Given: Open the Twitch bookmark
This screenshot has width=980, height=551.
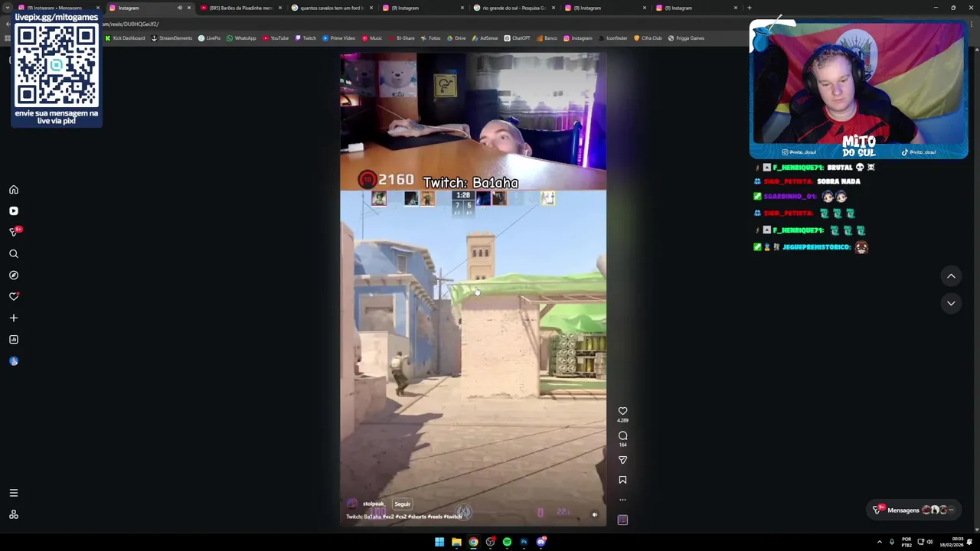Looking at the screenshot, I should 305,38.
